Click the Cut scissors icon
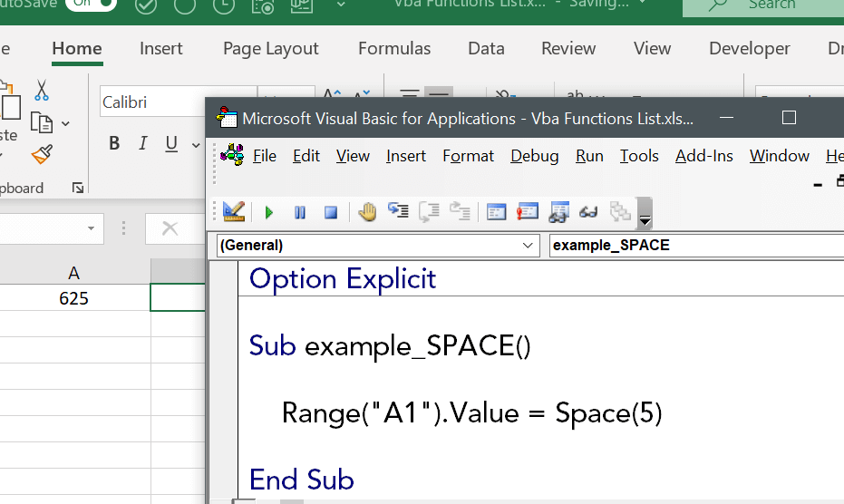Viewport: 844px width, 504px height. click(x=42, y=91)
